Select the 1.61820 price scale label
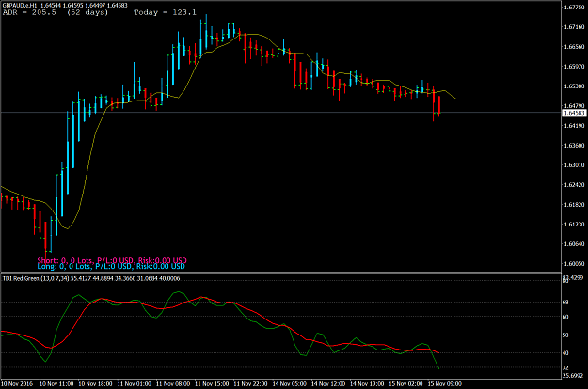Image resolution: width=588 pixels, height=389 pixels. pos(574,205)
